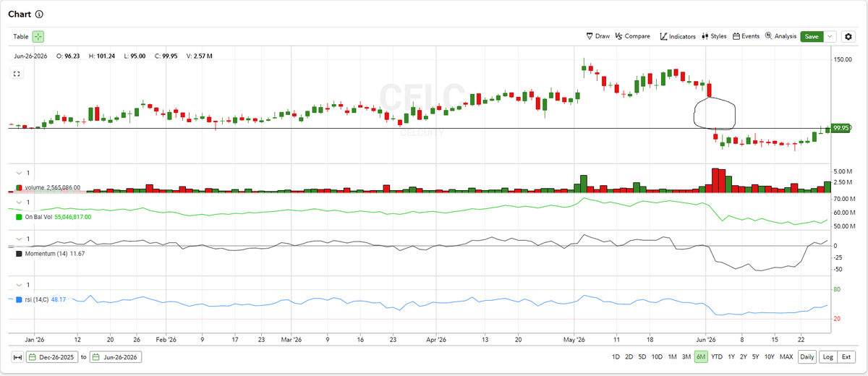Select the YTD time range
The height and width of the screenshot is (376, 868).
coord(717,357)
